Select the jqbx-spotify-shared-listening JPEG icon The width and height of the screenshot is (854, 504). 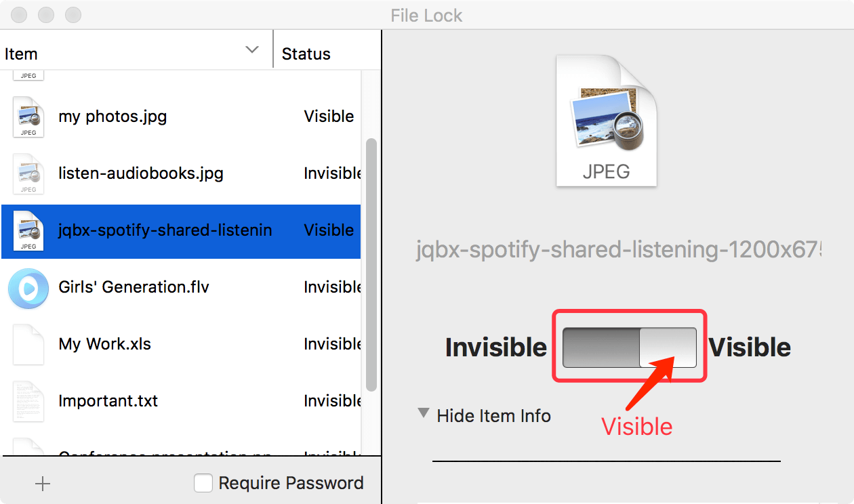tap(28, 231)
